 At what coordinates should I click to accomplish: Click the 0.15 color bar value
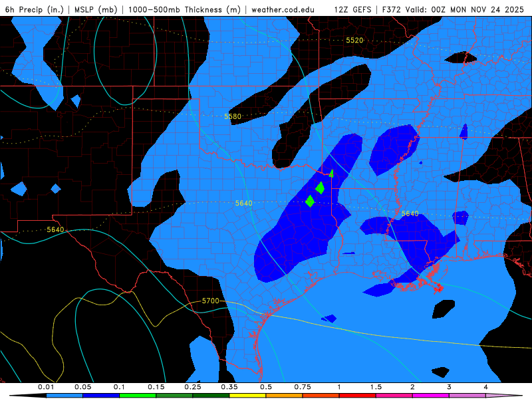[156, 387]
